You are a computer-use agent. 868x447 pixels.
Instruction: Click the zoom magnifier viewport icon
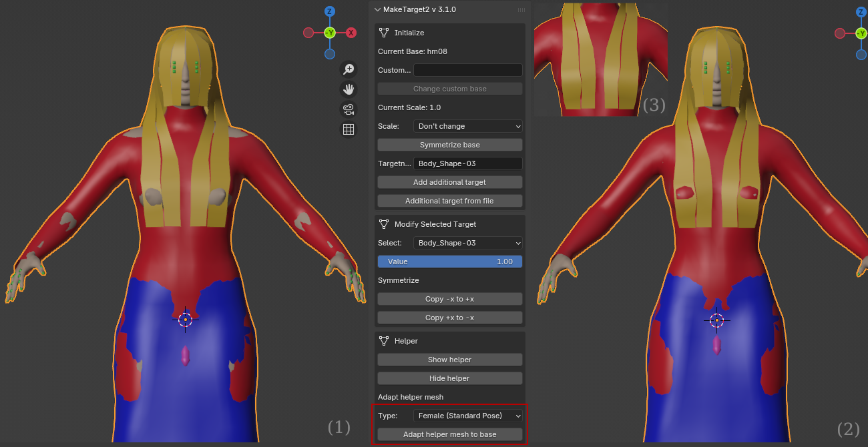coord(348,69)
